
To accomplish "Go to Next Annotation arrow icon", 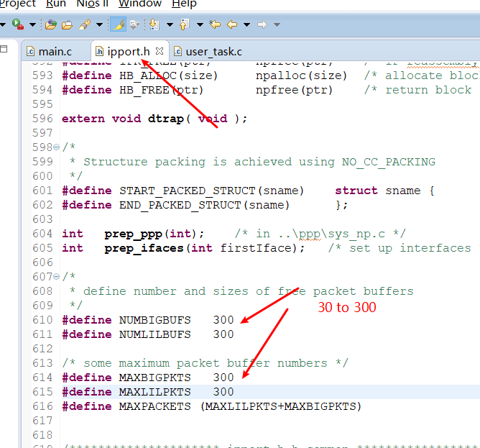I will point(154,24).
